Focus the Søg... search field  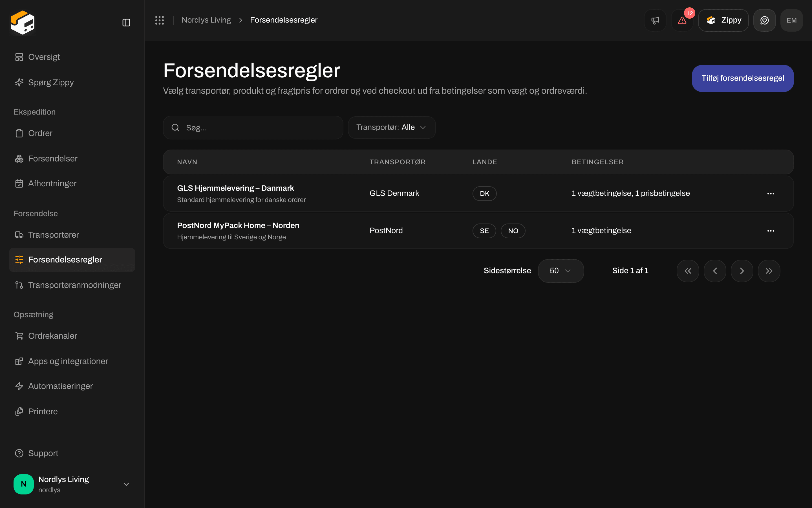tap(253, 128)
